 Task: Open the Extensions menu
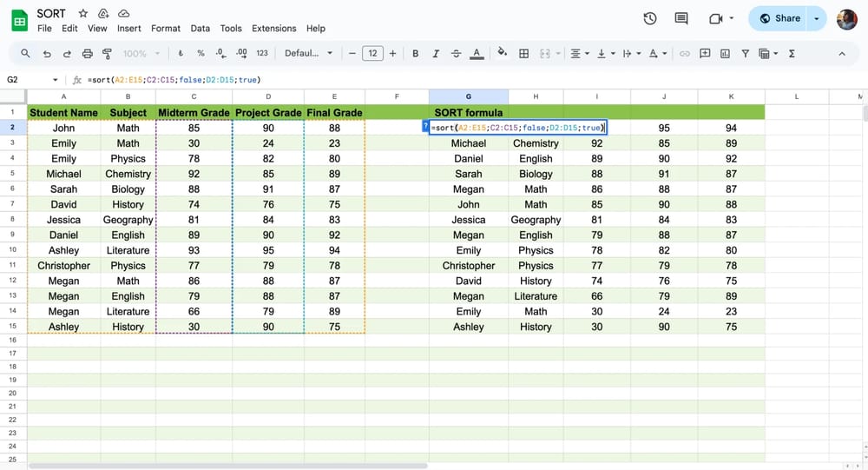coord(273,29)
